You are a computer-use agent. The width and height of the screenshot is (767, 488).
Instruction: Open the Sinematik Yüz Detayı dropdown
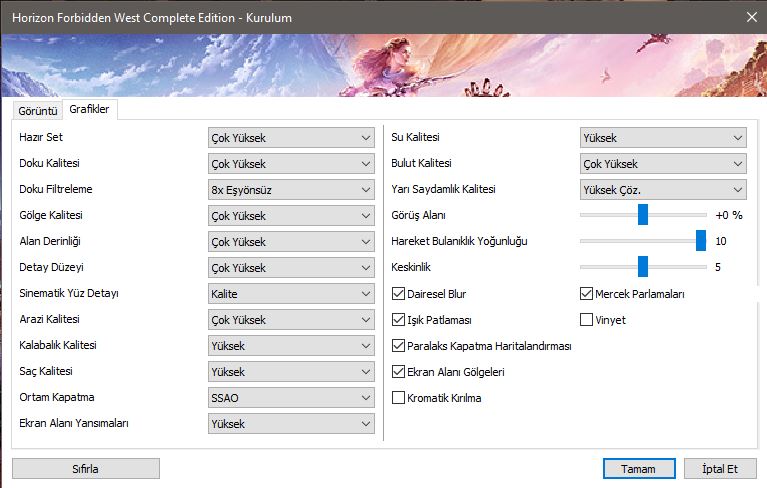click(291, 294)
